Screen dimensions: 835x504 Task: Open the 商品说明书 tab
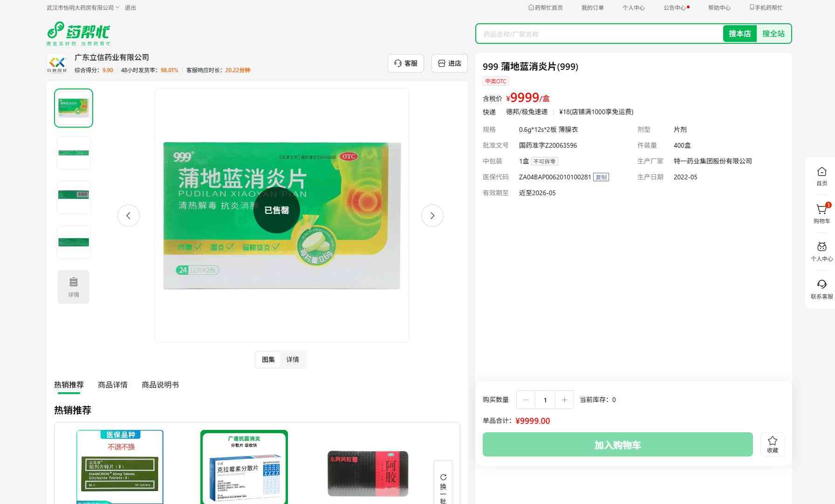(x=160, y=385)
